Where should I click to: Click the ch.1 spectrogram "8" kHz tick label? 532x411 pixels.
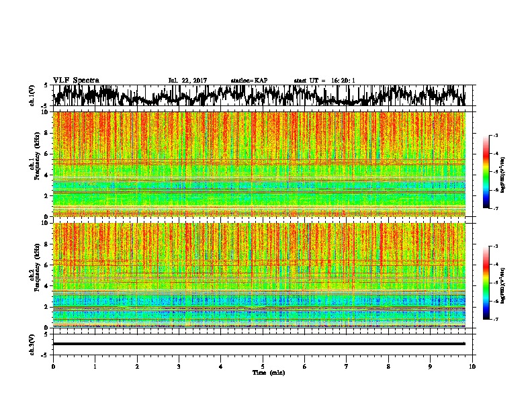[47, 133]
